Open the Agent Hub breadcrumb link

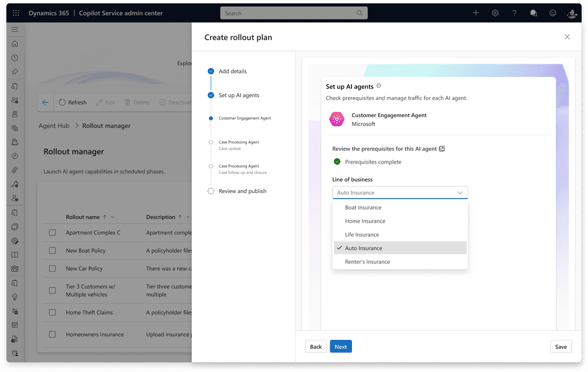point(54,126)
